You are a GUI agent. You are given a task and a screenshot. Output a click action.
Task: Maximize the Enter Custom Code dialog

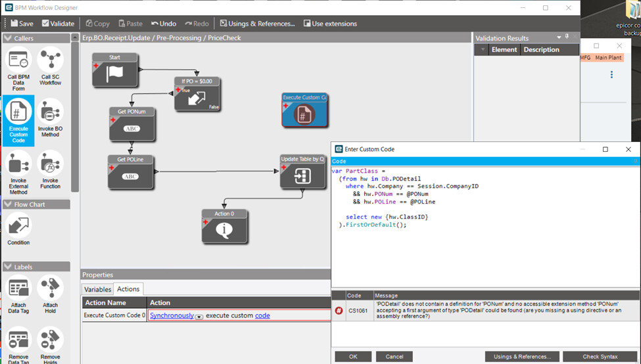pos(605,149)
